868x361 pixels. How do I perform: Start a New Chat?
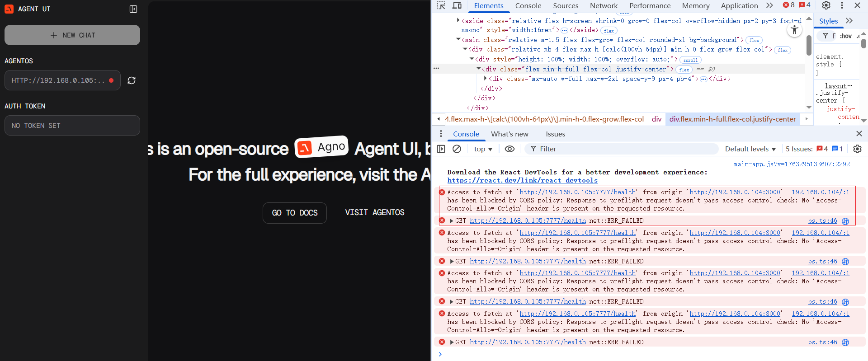(72, 35)
